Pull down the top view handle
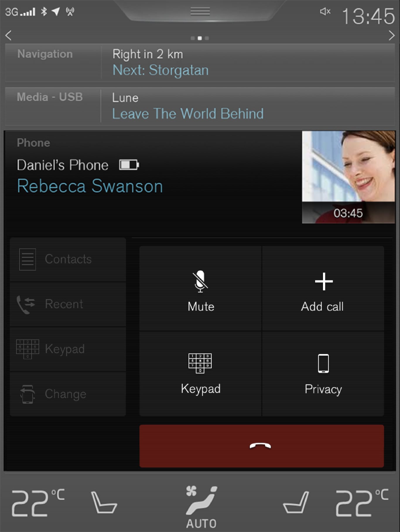Screen dimensions: 400x532 pos(200,12)
